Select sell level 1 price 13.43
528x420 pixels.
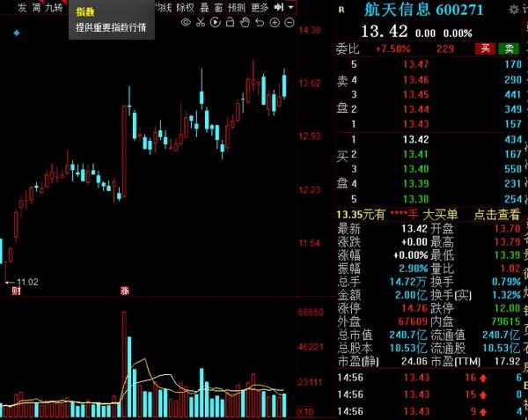pos(416,124)
